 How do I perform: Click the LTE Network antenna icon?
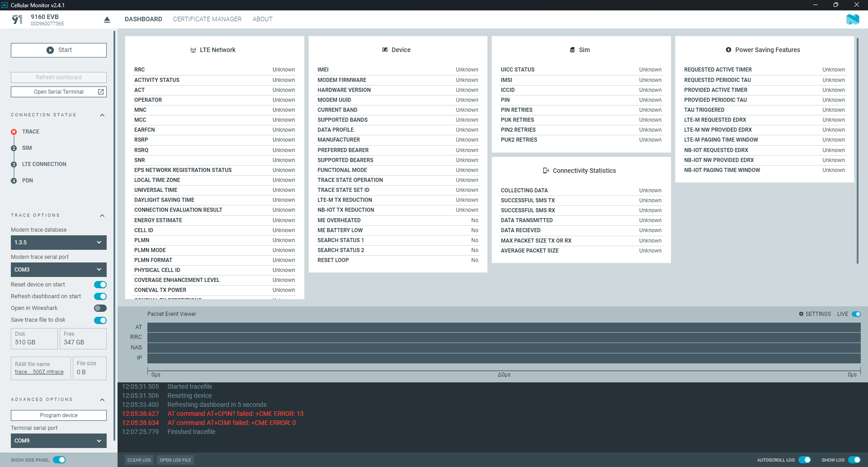193,50
